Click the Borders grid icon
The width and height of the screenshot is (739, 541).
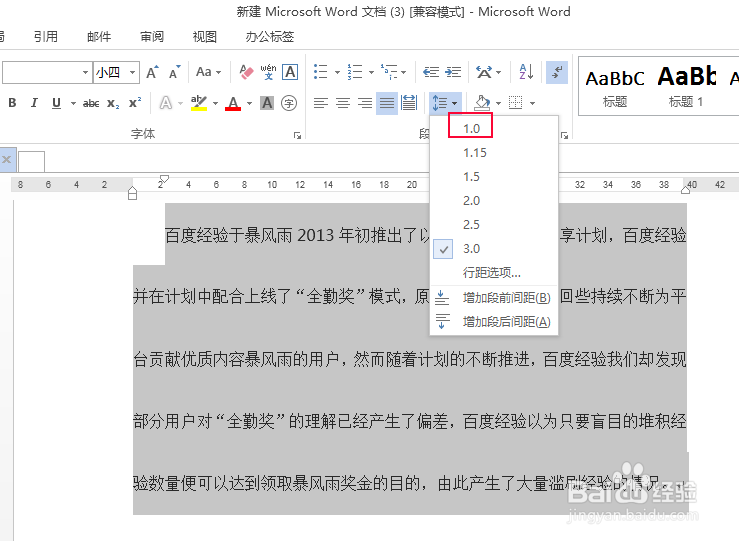pyautogui.click(x=516, y=103)
